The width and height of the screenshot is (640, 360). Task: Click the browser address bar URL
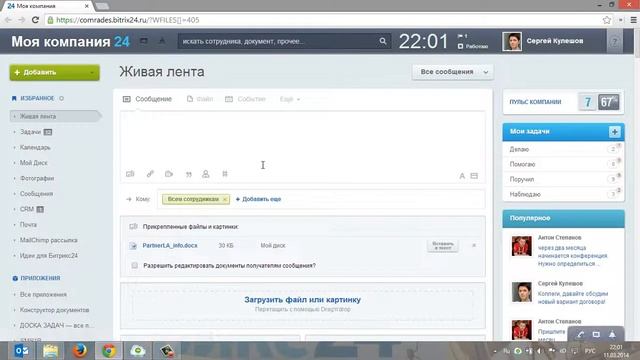coord(127,20)
